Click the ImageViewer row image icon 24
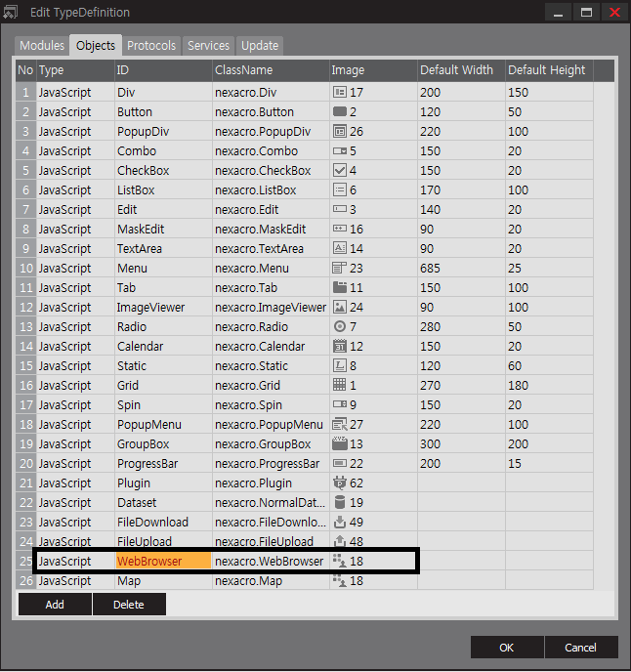631x672 pixels. coord(340,307)
